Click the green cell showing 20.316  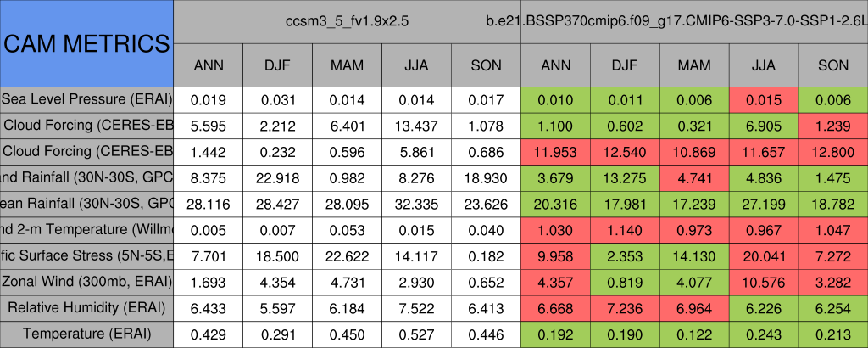(x=555, y=204)
